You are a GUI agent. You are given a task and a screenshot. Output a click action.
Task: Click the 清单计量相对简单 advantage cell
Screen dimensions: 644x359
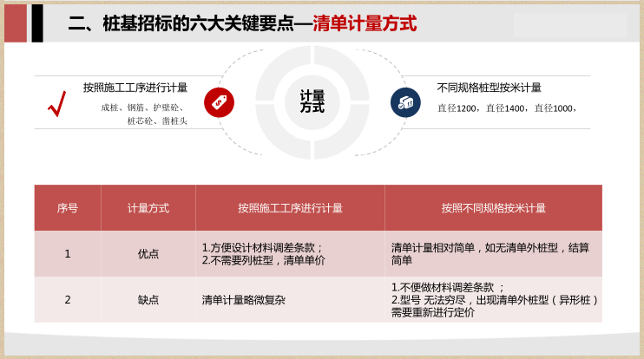pyautogui.click(x=490, y=254)
